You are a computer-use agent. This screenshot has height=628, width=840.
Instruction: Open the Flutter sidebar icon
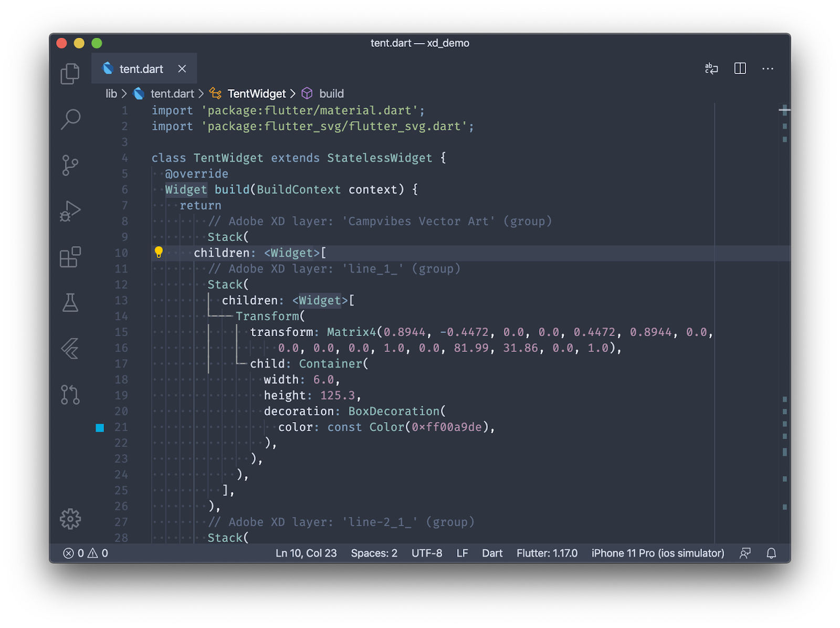(x=70, y=348)
